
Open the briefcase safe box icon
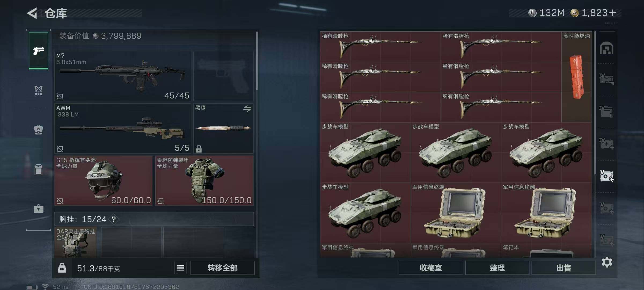38,209
